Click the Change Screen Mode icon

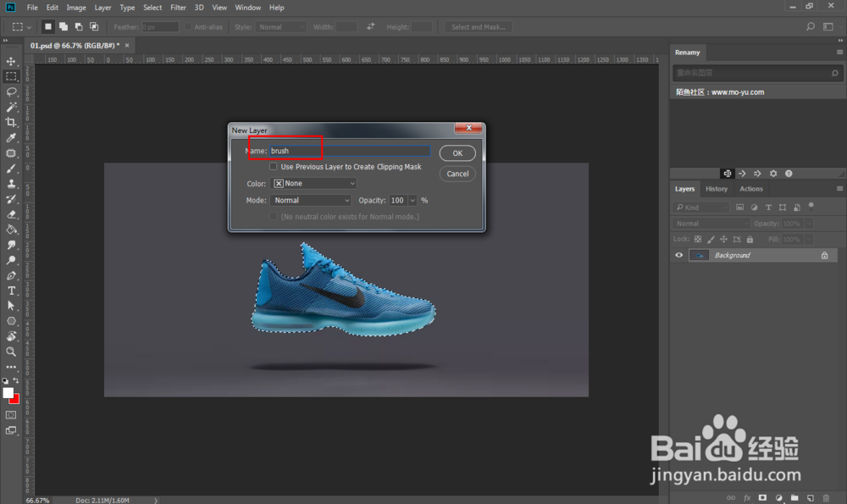click(11, 430)
